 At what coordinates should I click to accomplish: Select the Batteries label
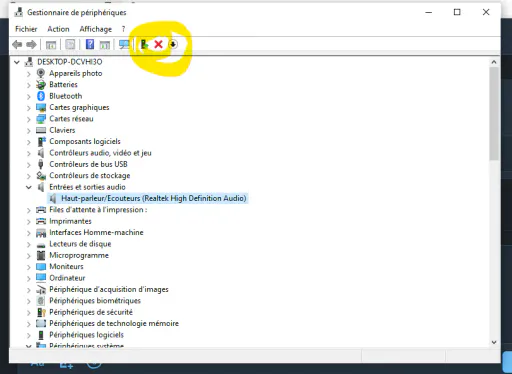tap(63, 85)
